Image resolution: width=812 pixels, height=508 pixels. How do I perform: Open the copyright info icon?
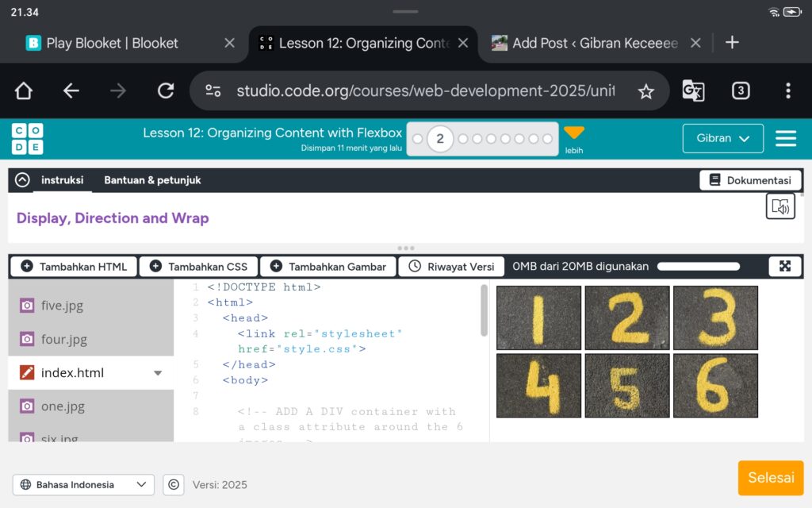coord(173,485)
